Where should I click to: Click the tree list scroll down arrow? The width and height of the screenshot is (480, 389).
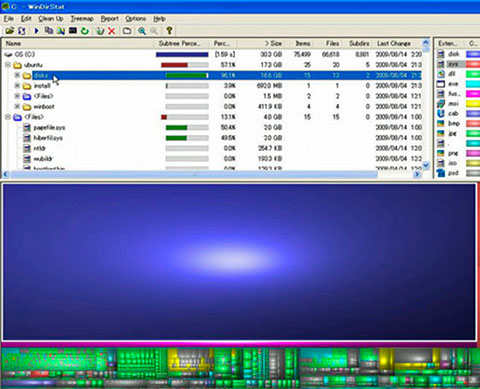[426, 165]
